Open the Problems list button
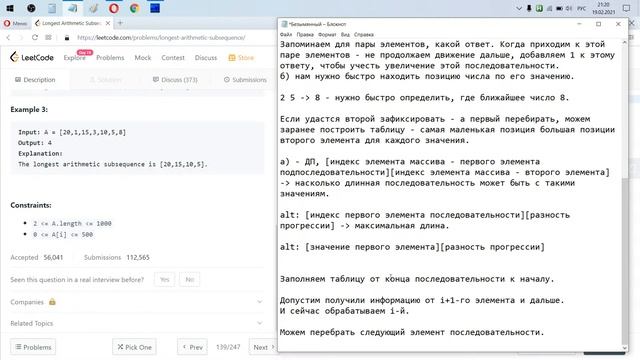 pyautogui.click(x=33, y=347)
